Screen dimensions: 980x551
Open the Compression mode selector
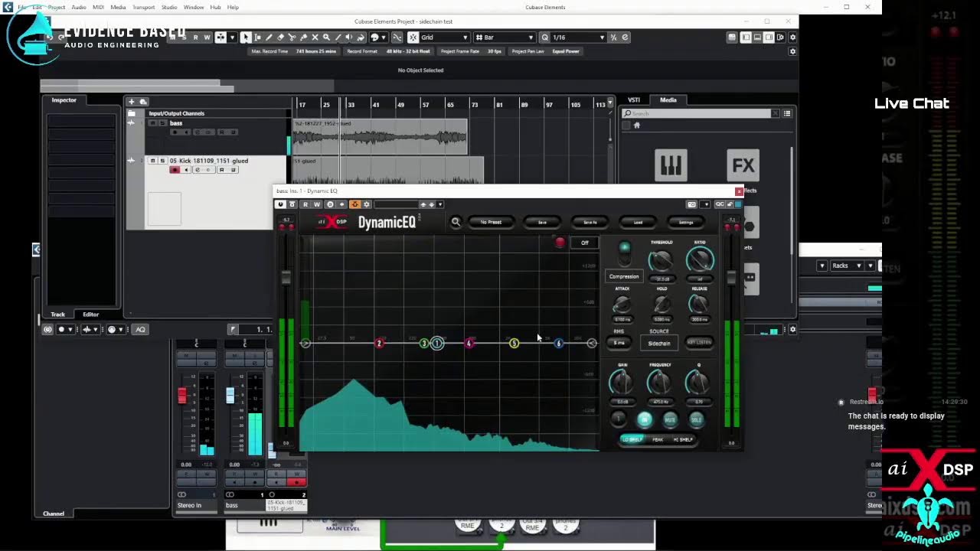click(x=624, y=276)
